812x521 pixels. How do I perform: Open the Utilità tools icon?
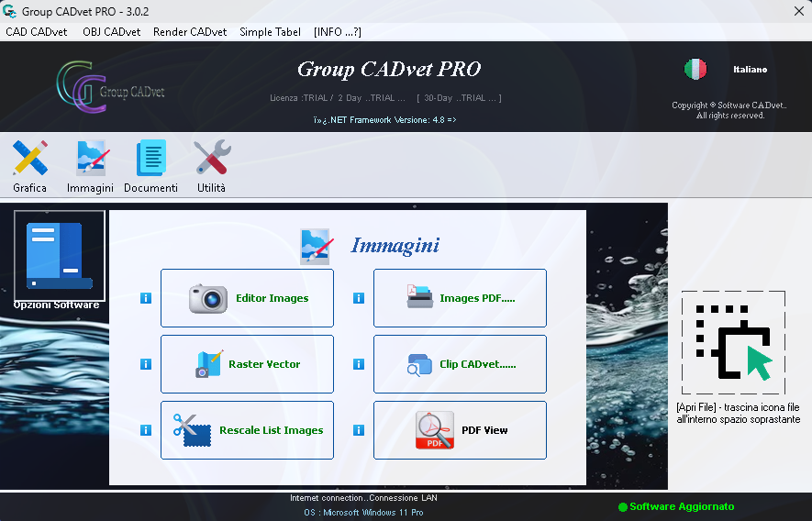(x=212, y=158)
